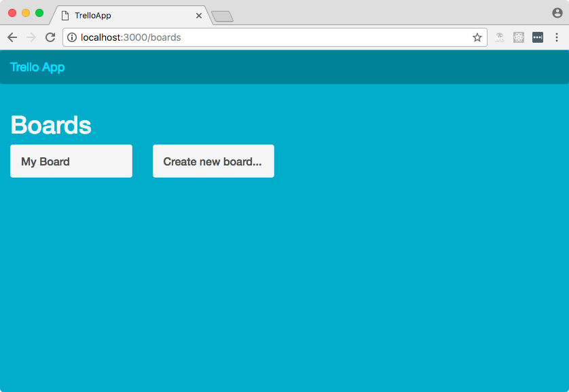Open the Chrome three-dot menu
Screen dimensions: 569x392
click(557, 37)
